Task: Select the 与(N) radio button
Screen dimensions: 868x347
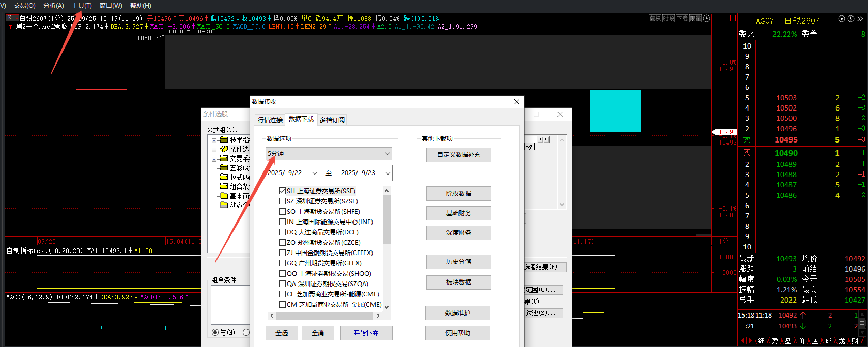Action: click(x=215, y=332)
